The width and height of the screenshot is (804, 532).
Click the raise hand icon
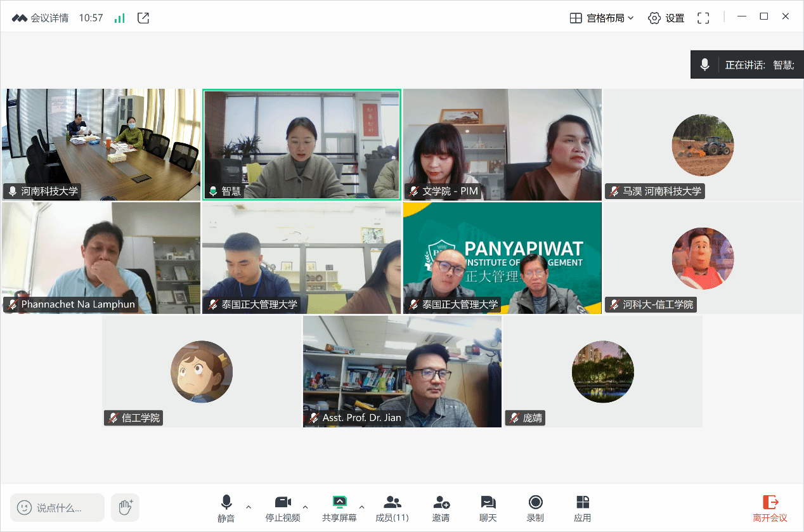click(125, 507)
